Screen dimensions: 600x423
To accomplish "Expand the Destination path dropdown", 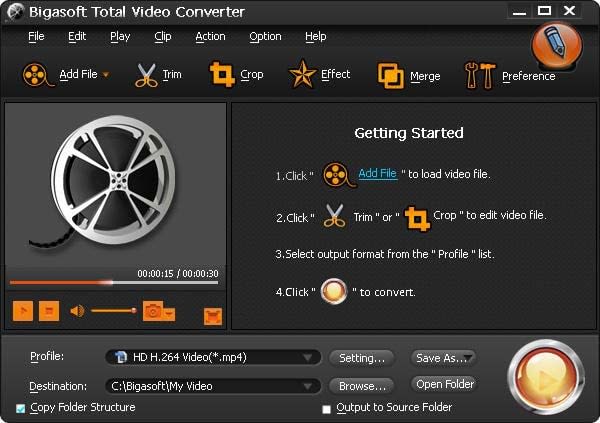I will tap(307, 386).
